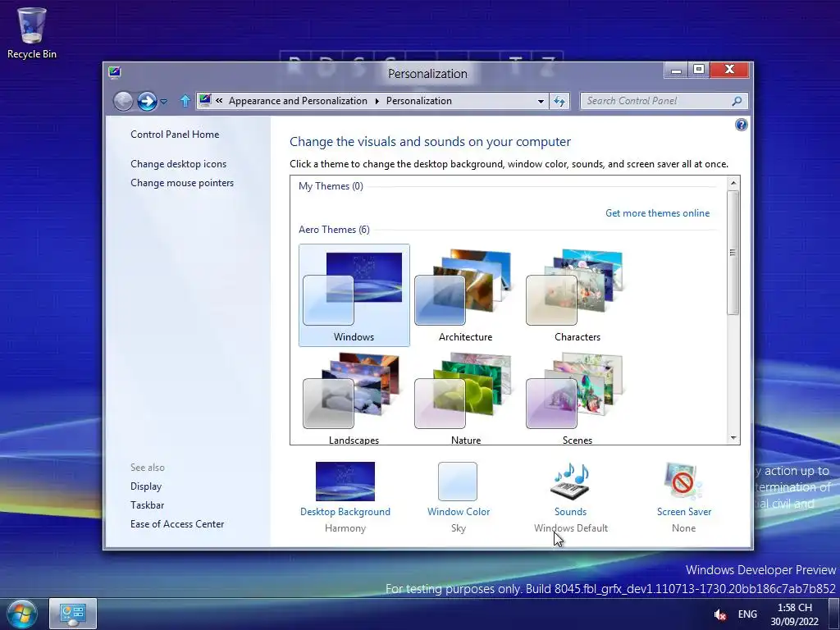Maximize the Personalization window
Screen dimensions: 840x630
(x=699, y=70)
